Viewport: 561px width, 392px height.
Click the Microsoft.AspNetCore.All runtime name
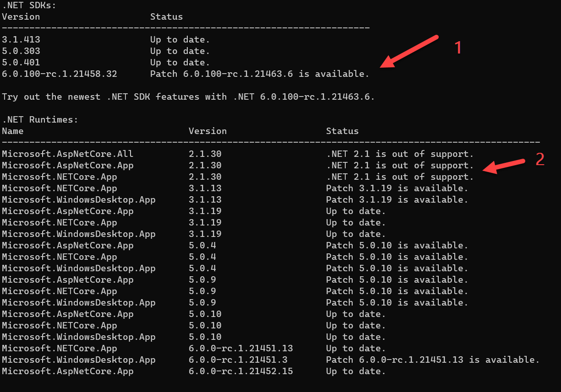pyautogui.click(x=68, y=154)
